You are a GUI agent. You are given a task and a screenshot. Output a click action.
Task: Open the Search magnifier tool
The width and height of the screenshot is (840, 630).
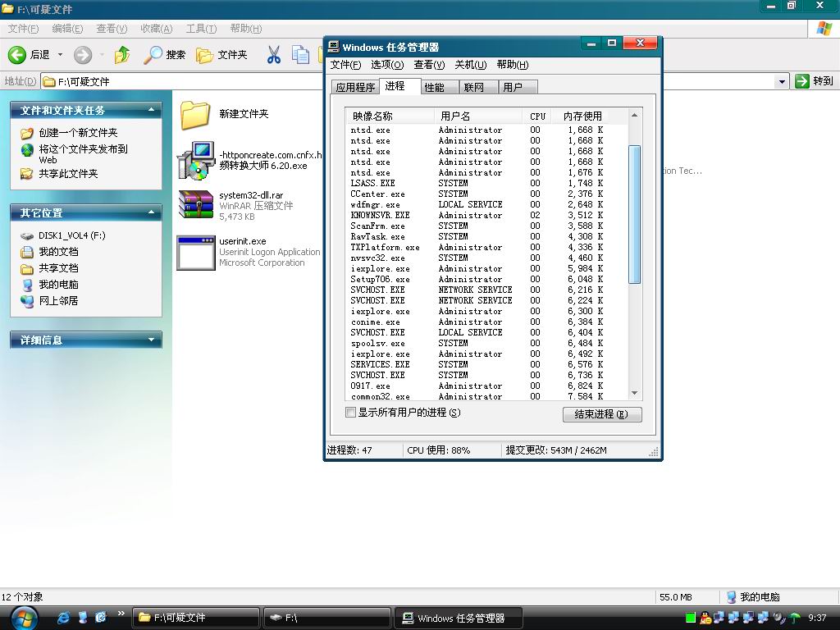point(153,55)
